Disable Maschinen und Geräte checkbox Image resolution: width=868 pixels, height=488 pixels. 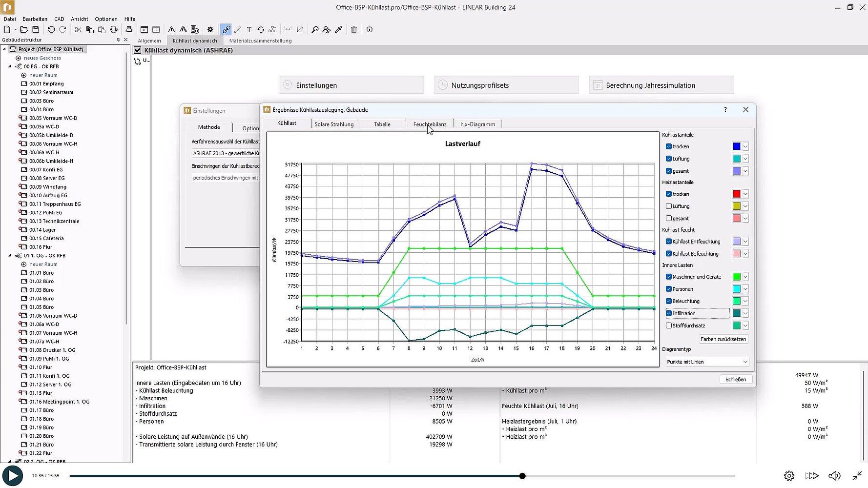[x=669, y=277]
